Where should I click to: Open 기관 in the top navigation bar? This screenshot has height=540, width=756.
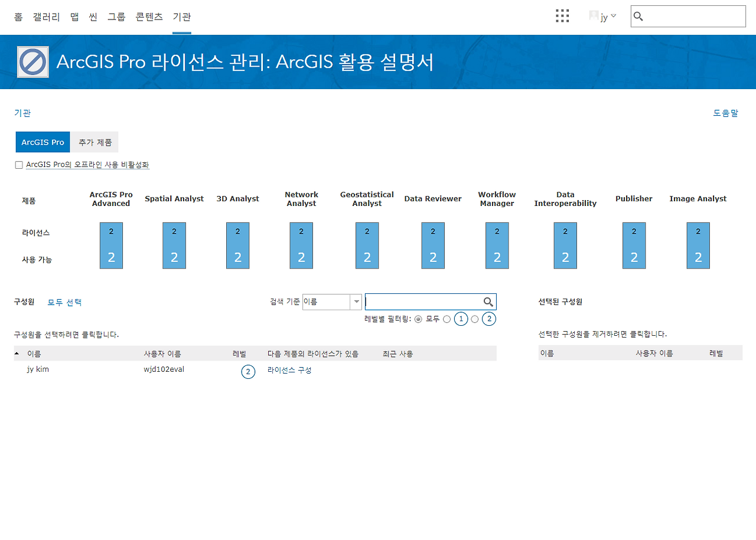tap(182, 17)
